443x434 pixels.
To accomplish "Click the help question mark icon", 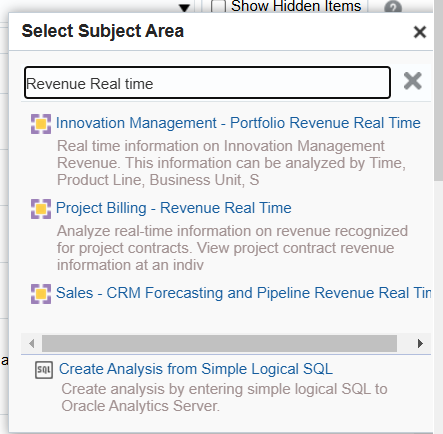I will coord(393,7).
